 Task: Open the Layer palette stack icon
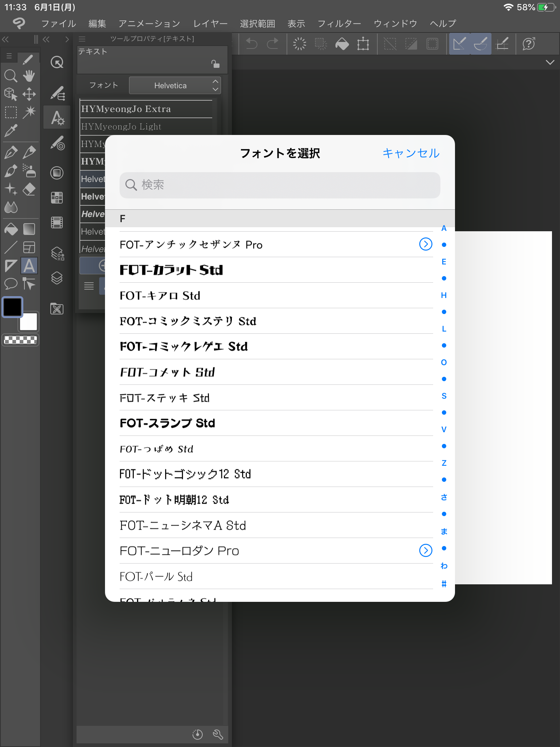click(x=57, y=278)
